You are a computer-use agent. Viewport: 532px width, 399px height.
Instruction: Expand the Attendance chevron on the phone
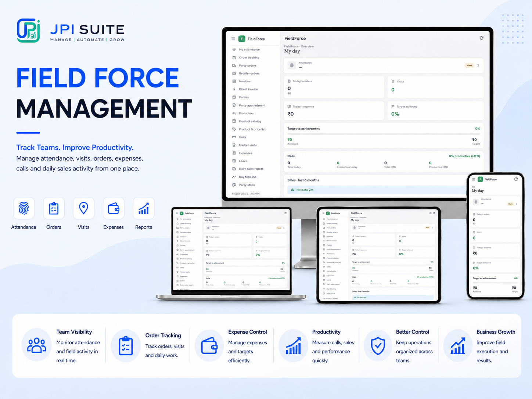pyautogui.click(x=517, y=204)
